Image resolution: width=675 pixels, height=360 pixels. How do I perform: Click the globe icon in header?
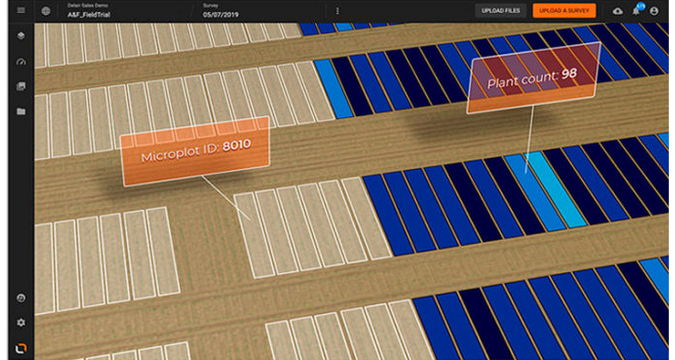pos(46,11)
